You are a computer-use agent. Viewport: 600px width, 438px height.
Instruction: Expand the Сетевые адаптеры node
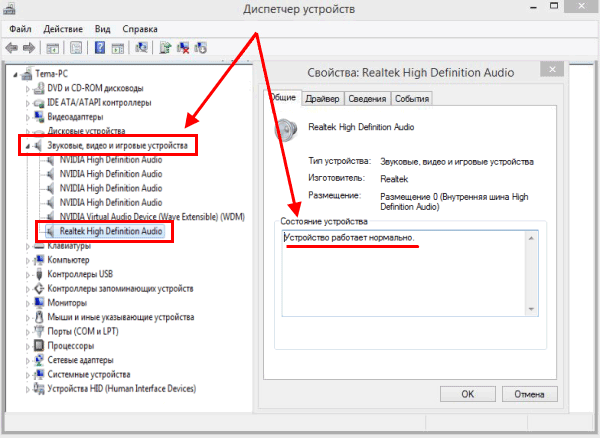(x=28, y=359)
